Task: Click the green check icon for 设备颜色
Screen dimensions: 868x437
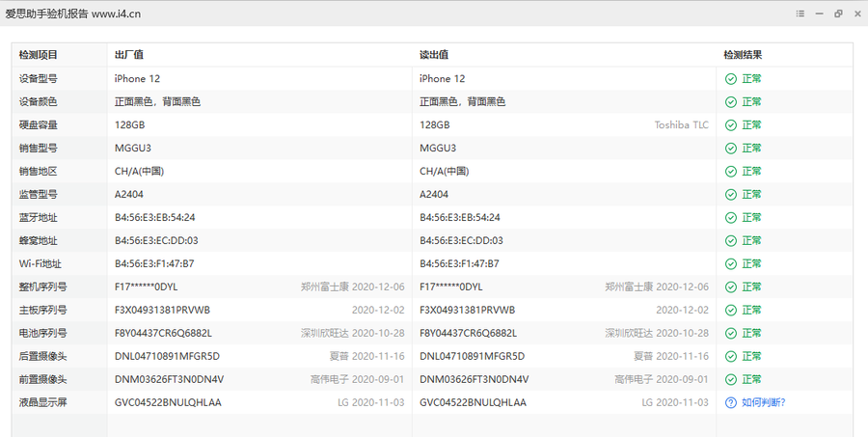Action: pos(731,102)
